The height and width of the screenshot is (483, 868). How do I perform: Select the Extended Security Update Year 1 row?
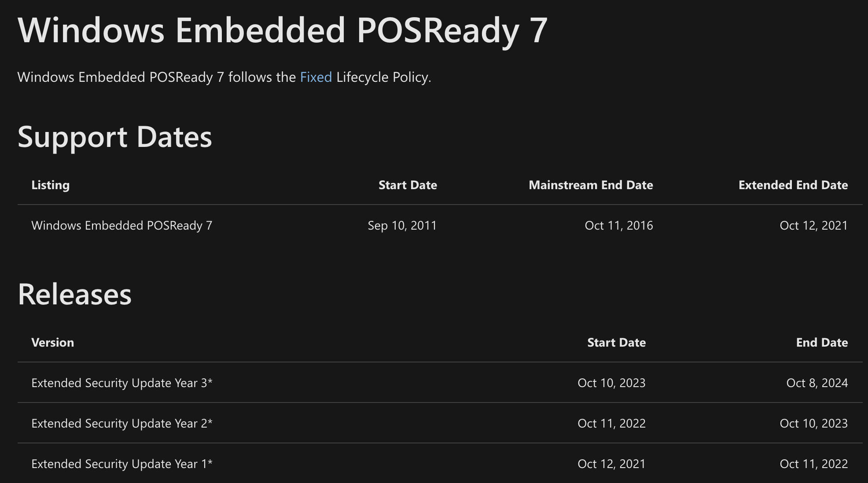pos(121,464)
